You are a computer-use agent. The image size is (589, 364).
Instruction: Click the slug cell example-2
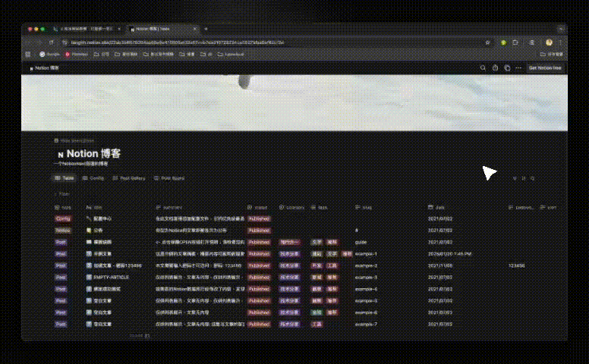366,265
